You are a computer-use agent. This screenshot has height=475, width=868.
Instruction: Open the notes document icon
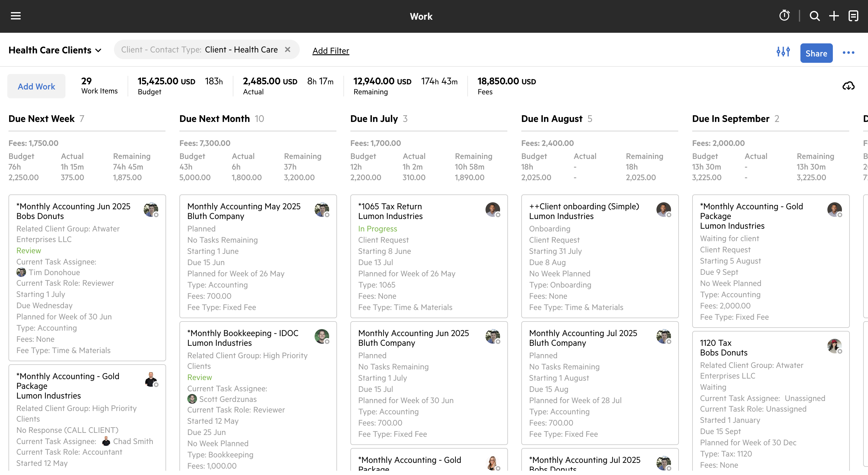click(x=853, y=16)
